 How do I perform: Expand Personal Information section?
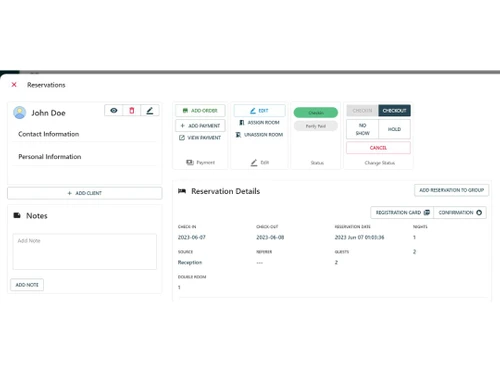click(x=84, y=157)
